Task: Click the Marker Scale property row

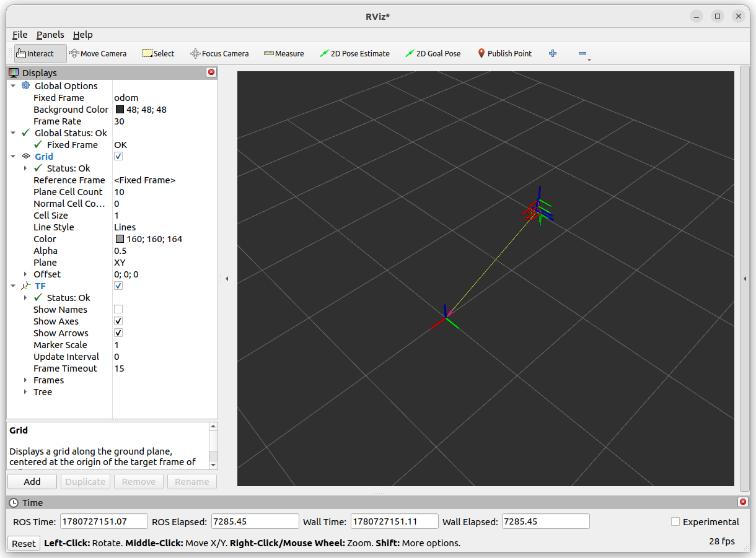Action: (x=112, y=344)
